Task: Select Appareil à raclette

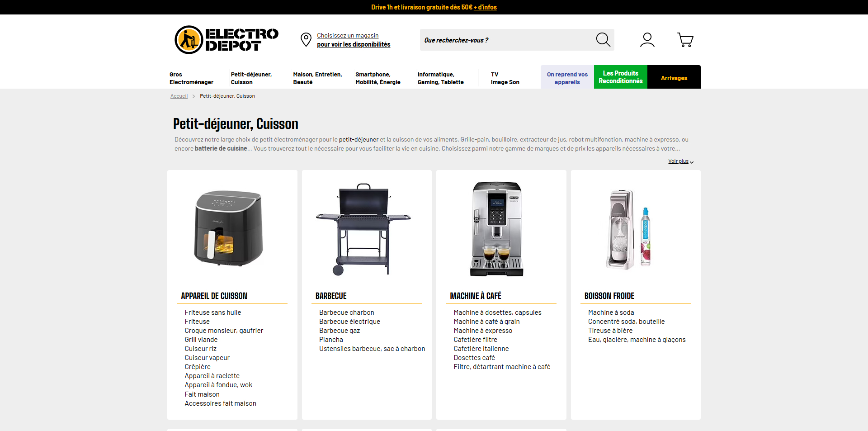Action: click(x=212, y=376)
